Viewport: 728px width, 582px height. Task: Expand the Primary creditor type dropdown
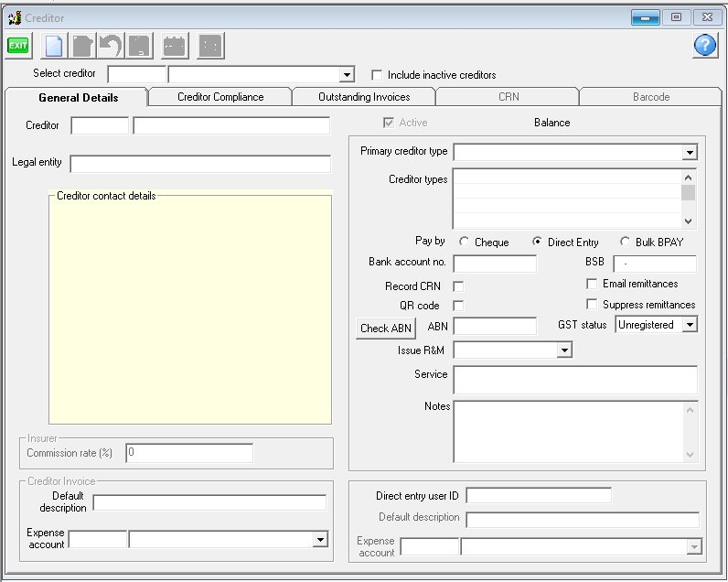coord(689,152)
